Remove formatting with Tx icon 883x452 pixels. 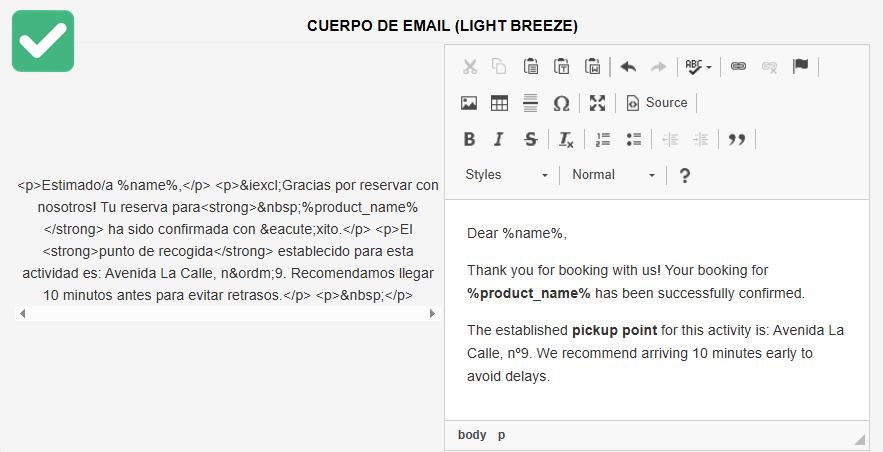click(566, 139)
